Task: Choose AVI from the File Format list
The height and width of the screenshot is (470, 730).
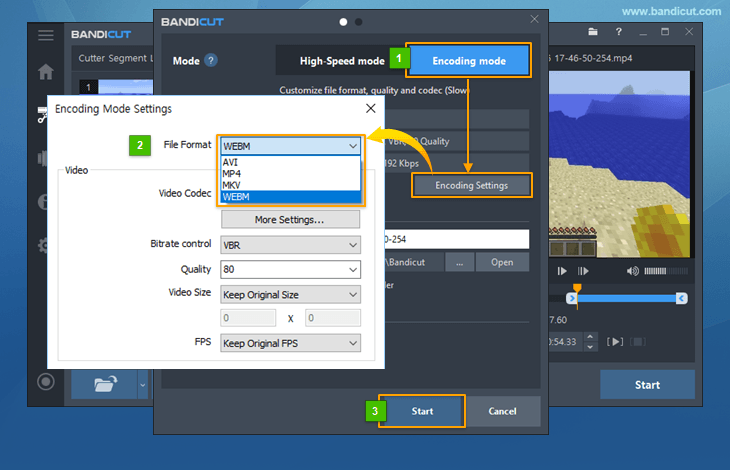Action: coord(291,162)
